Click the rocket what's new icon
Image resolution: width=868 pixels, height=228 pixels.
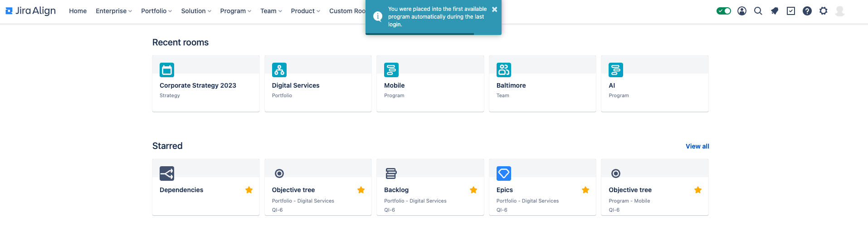point(774,11)
